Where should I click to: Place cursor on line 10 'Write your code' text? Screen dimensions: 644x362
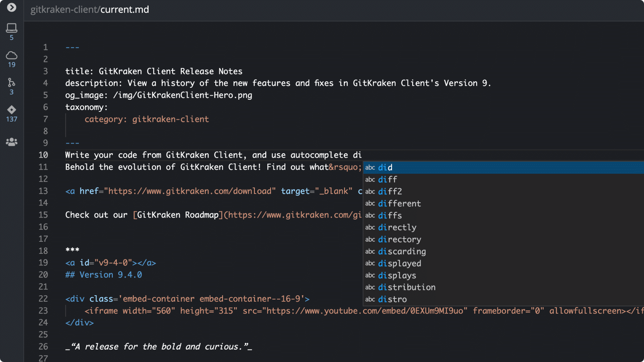tap(213, 155)
